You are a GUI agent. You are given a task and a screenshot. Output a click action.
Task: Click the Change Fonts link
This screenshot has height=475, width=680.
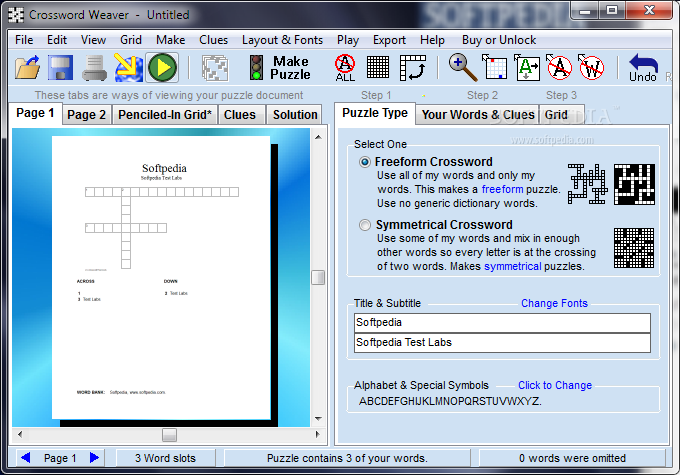[554, 303]
